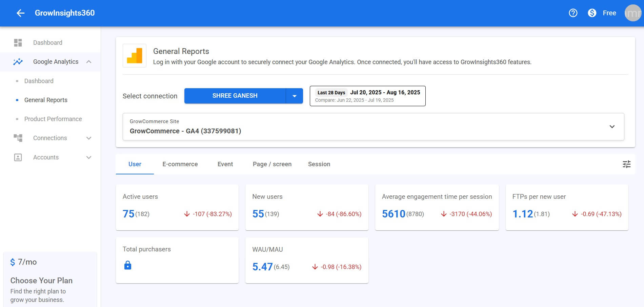Click the -0.98 (-16.38%) change text
Screen dimensions: 644x307
pyautogui.click(x=341, y=267)
